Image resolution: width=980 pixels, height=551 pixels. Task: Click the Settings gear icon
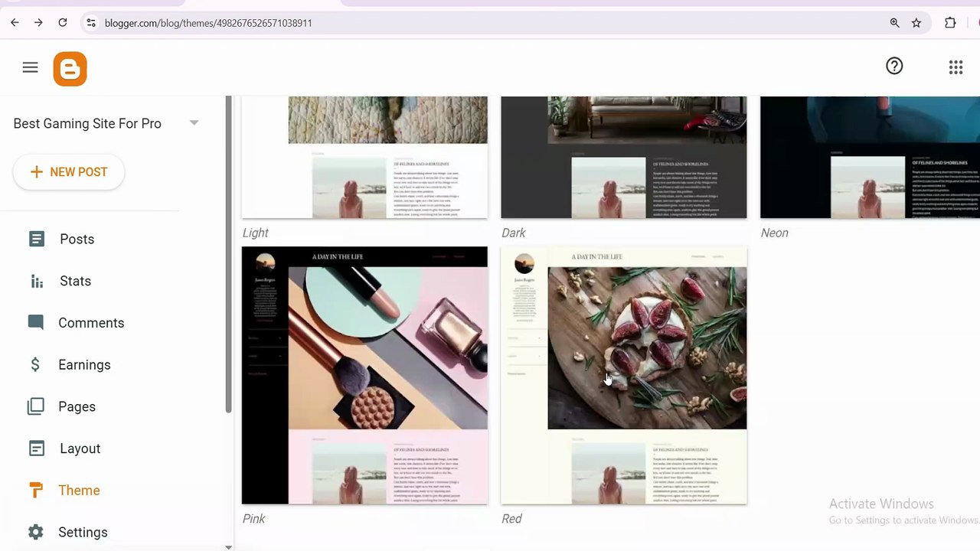pos(36,532)
